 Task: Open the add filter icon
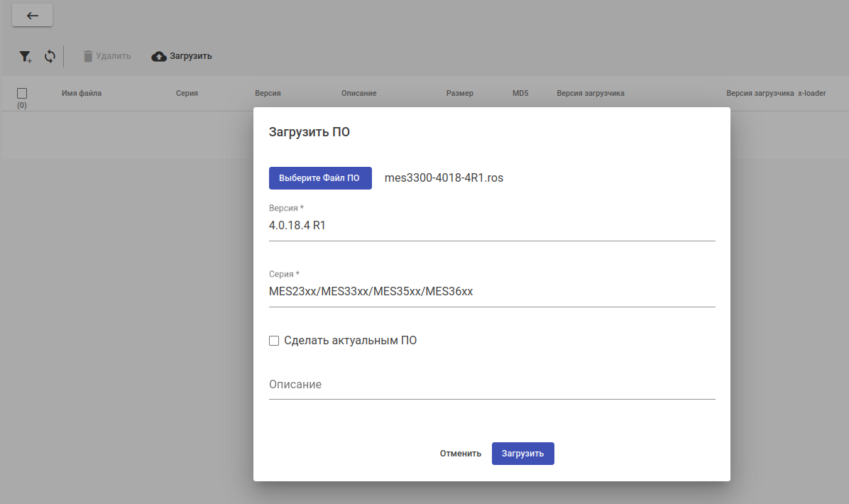click(25, 56)
